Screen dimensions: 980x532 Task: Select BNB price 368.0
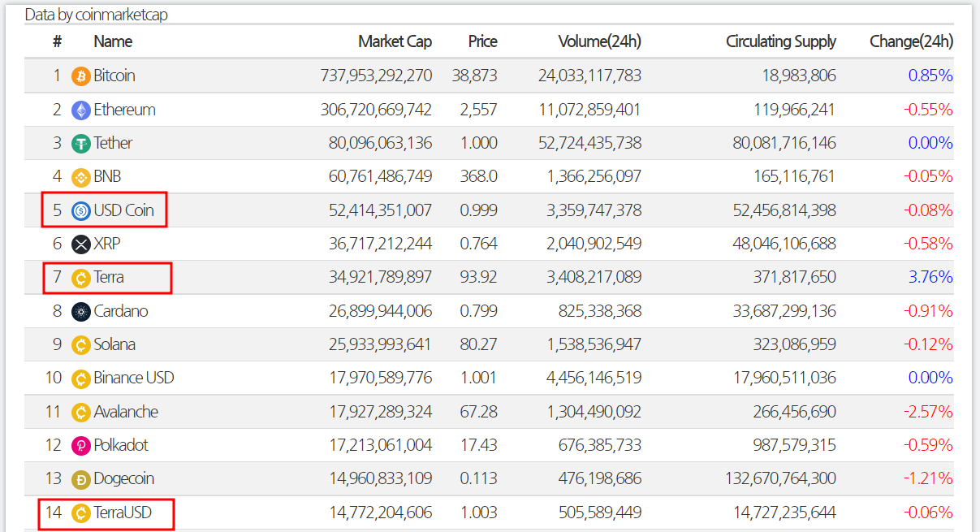[x=479, y=176]
